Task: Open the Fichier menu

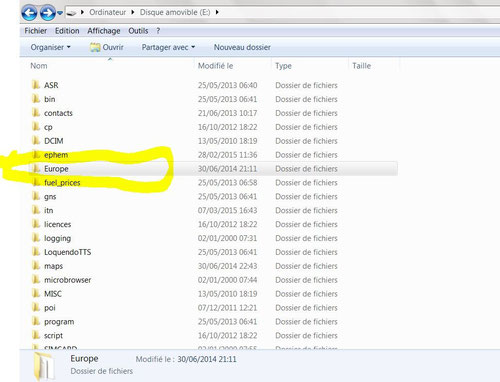Action: tap(35, 31)
